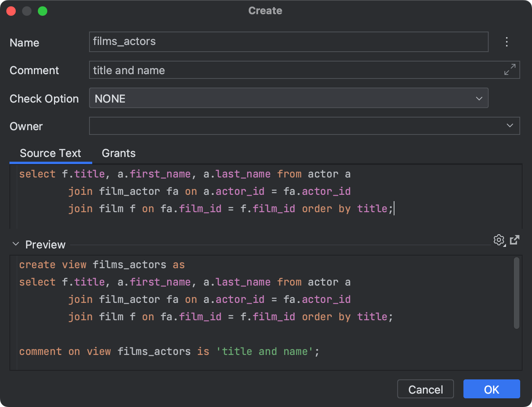532x407 pixels.
Task: Cancel the Create dialog
Action: (x=425, y=389)
